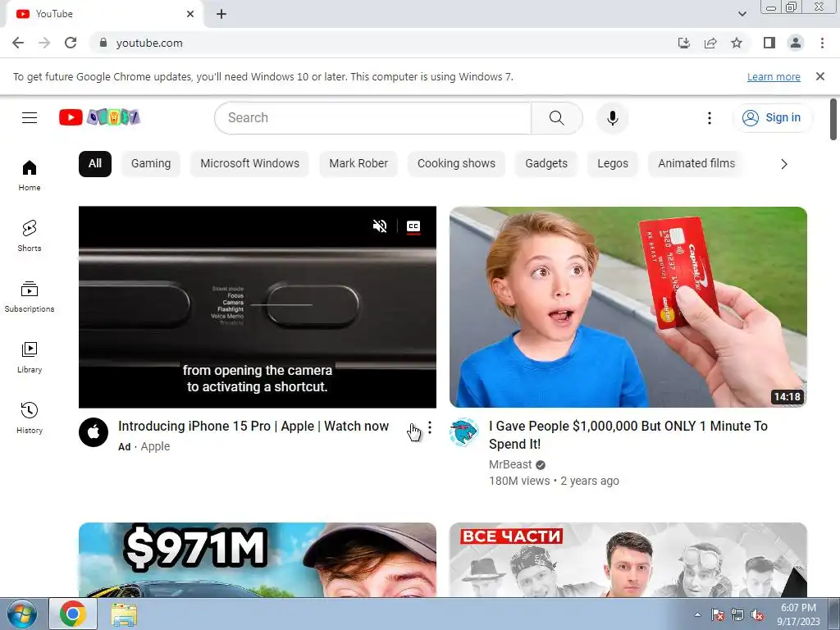Click the Sign in button
The image size is (840, 630).
(x=772, y=118)
